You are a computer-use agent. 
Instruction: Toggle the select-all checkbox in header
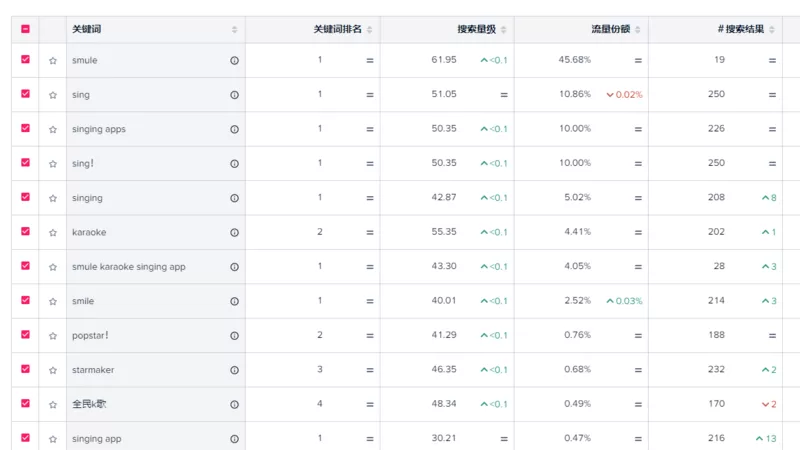click(25, 29)
